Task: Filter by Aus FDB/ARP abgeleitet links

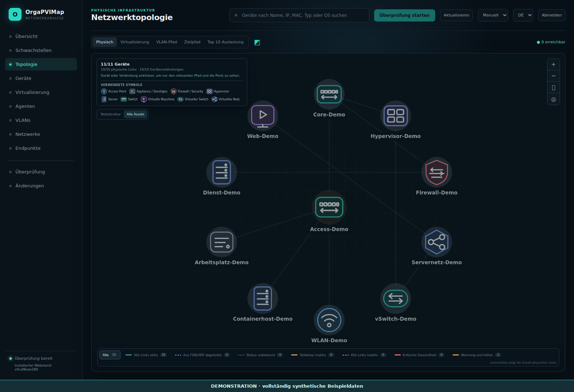Action: (202, 355)
